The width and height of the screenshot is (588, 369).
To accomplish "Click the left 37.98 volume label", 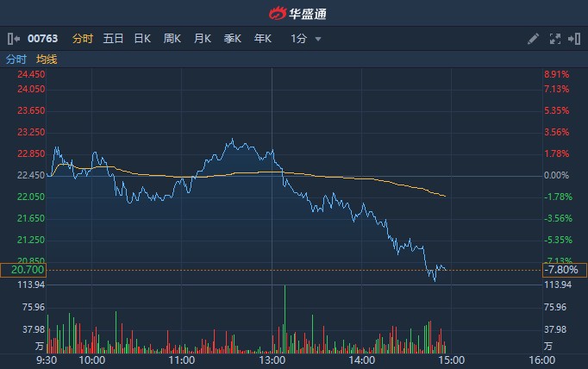I will pyautogui.click(x=34, y=329).
